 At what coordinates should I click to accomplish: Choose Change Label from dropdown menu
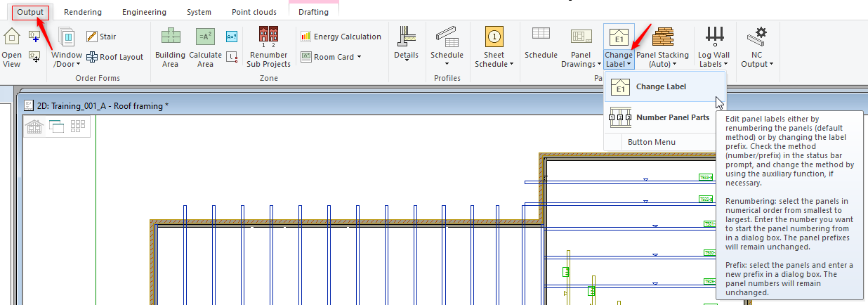click(661, 86)
